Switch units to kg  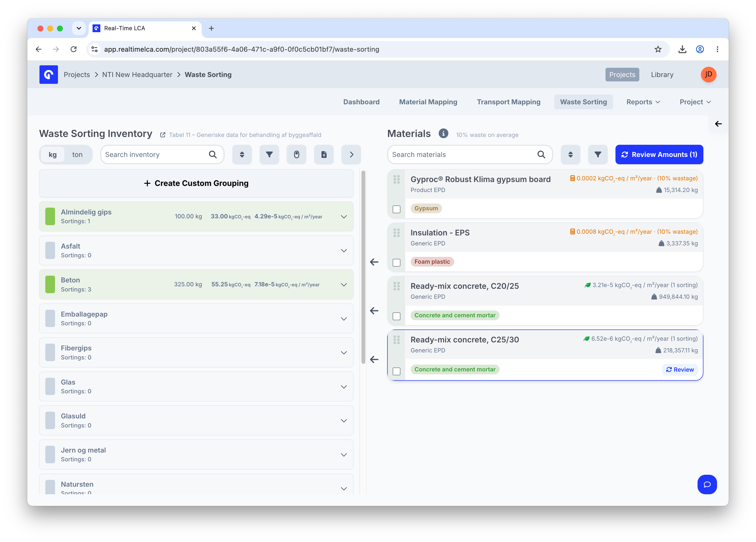(53, 155)
